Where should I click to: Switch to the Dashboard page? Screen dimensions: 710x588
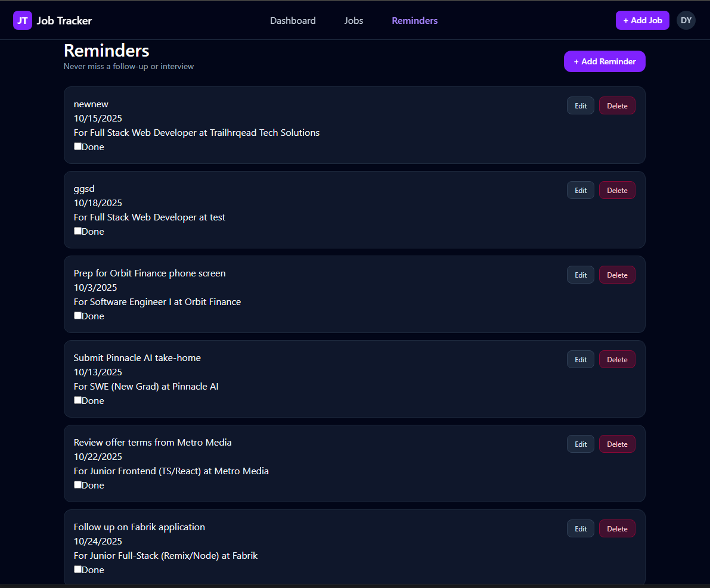pos(293,20)
